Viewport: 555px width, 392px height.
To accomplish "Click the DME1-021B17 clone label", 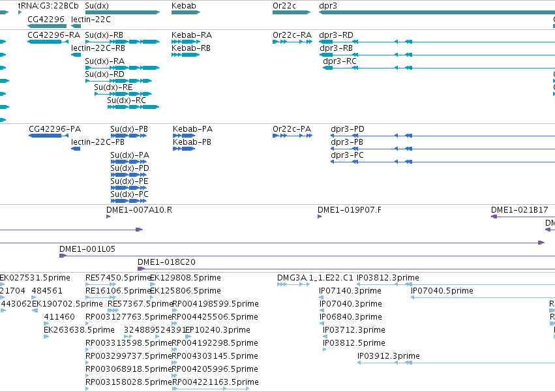I will coord(520,210).
